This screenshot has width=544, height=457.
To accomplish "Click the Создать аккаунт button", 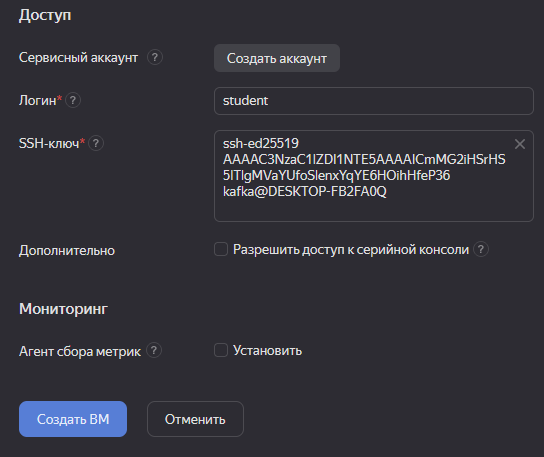I will pos(277,58).
